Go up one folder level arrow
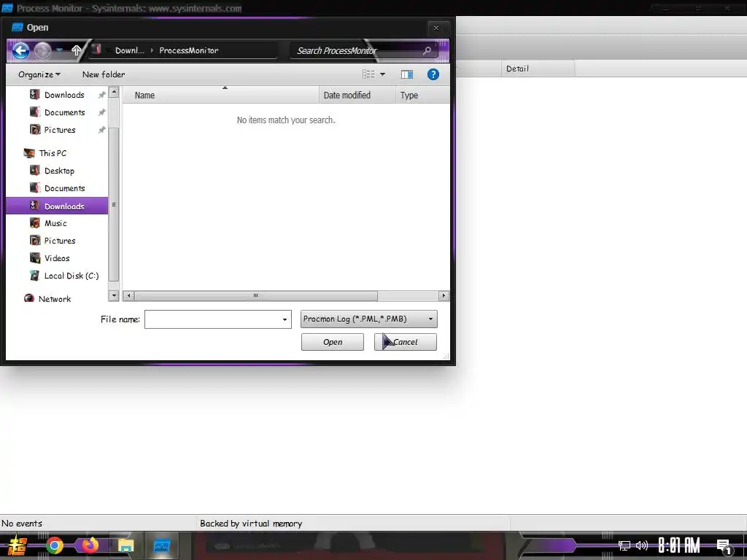The width and height of the screenshot is (747, 560). click(76, 50)
